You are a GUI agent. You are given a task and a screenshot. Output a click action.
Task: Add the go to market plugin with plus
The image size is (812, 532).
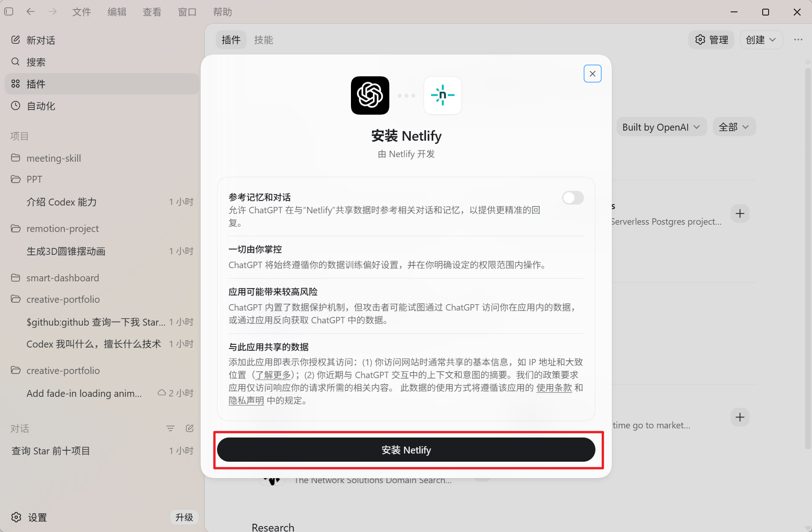(740, 417)
